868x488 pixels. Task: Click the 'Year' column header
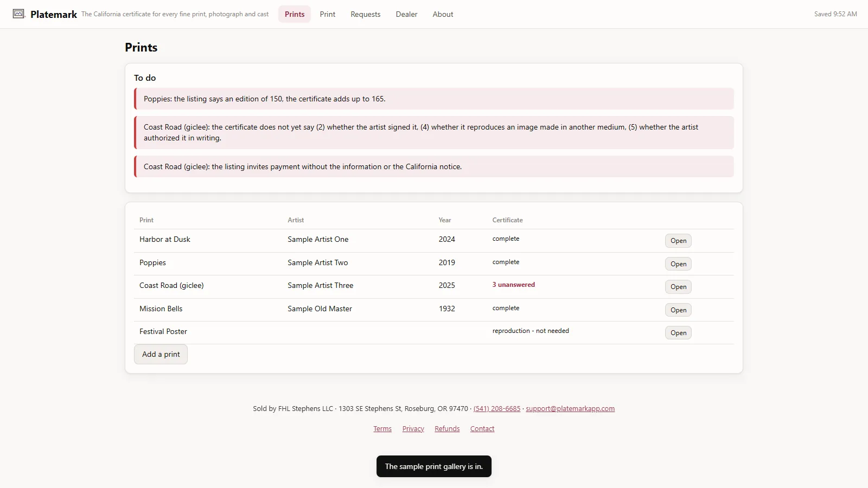point(445,220)
